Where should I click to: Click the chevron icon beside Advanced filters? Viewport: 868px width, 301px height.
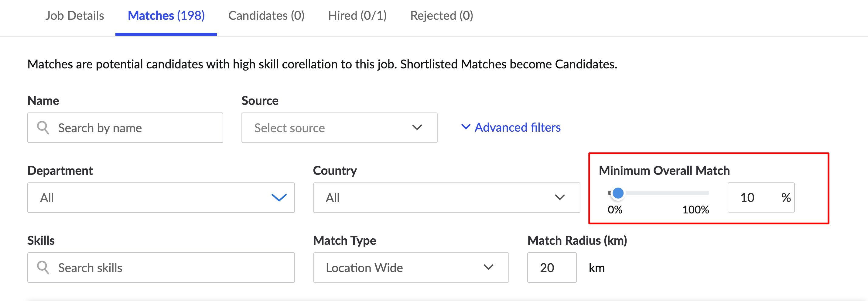coord(466,127)
